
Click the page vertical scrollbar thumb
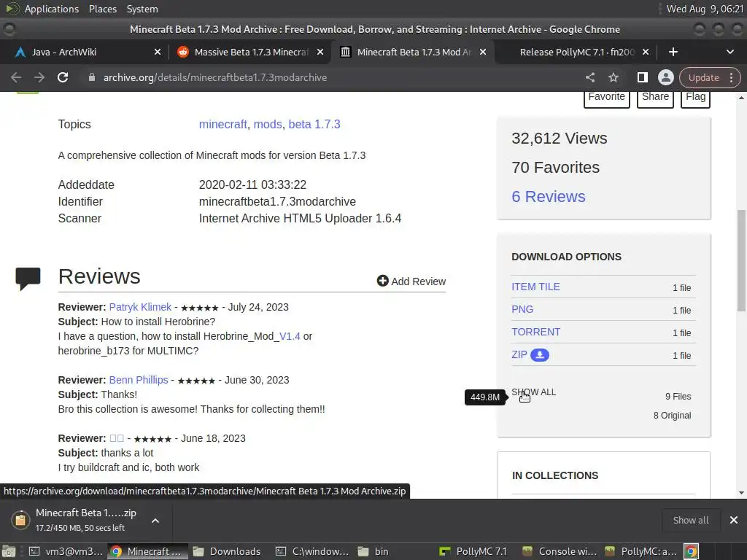[x=741, y=260]
